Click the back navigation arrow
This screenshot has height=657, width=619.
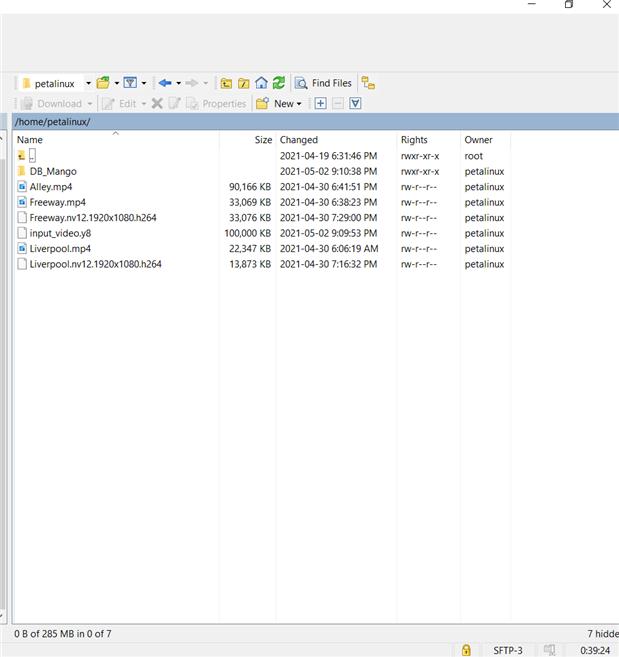click(165, 83)
